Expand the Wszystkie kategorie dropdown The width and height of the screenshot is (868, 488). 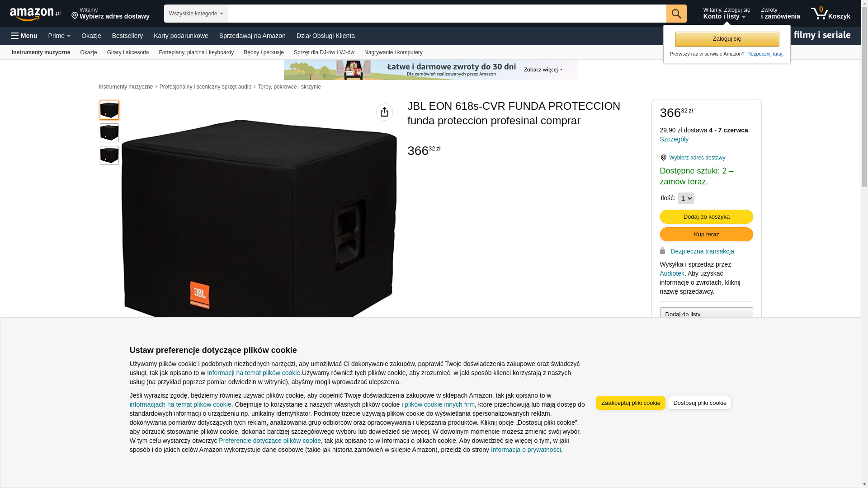pos(196,14)
